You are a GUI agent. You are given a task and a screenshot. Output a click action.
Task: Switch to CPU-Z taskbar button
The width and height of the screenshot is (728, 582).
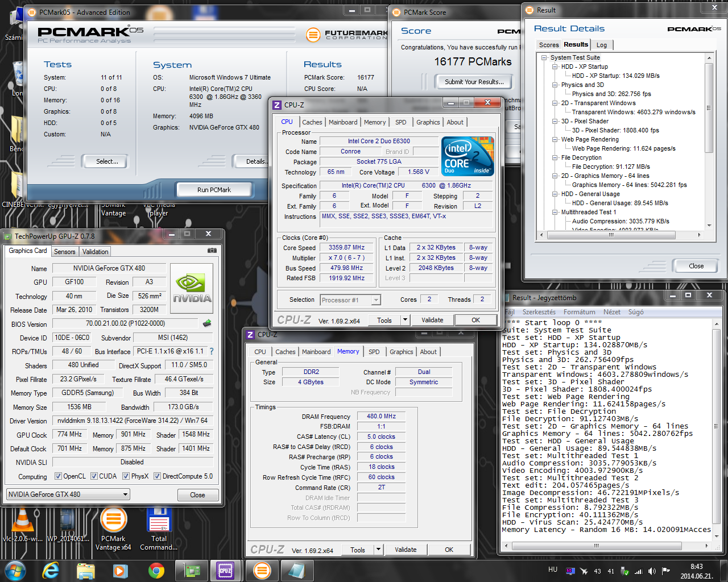(226, 570)
